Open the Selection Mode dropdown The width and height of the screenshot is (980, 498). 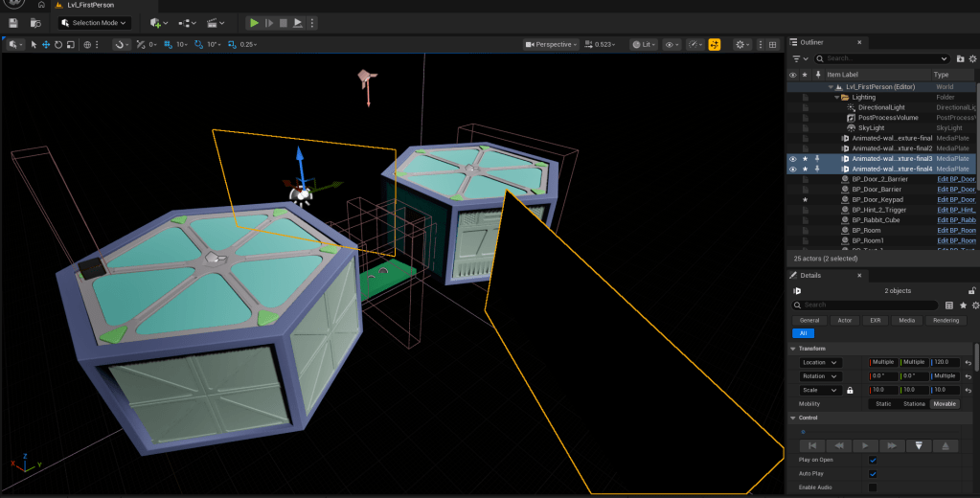94,22
